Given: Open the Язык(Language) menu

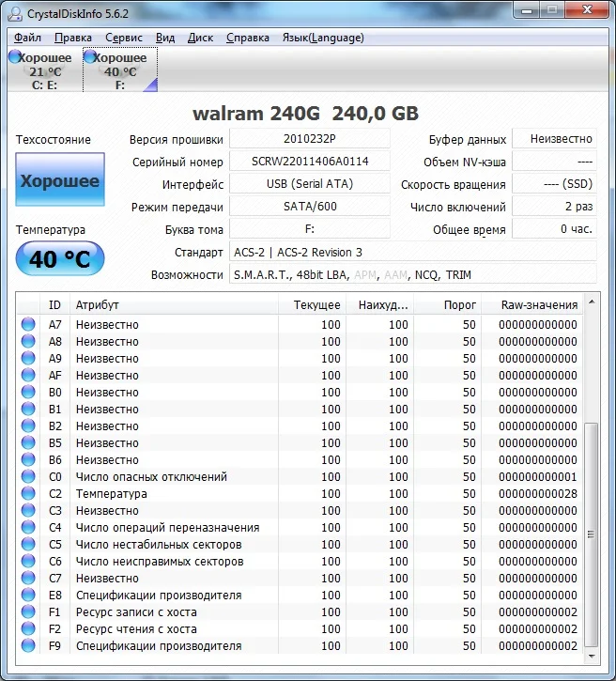Looking at the screenshot, I should [x=323, y=38].
